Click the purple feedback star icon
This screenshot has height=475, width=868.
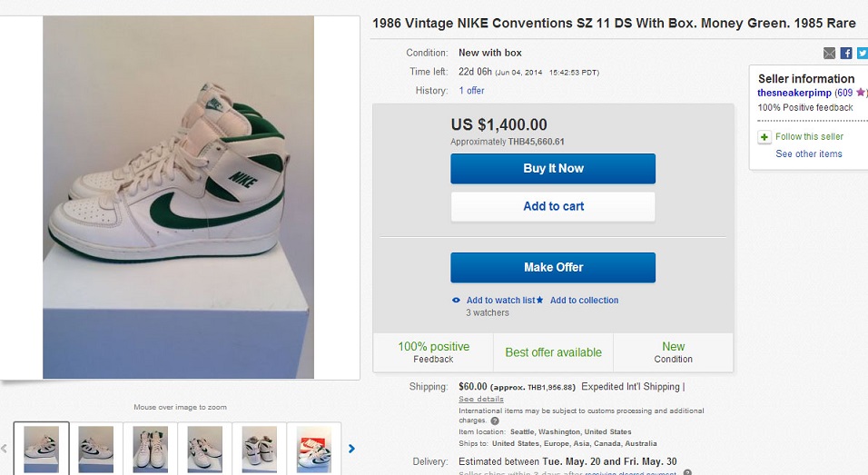click(x=860, y=93)
